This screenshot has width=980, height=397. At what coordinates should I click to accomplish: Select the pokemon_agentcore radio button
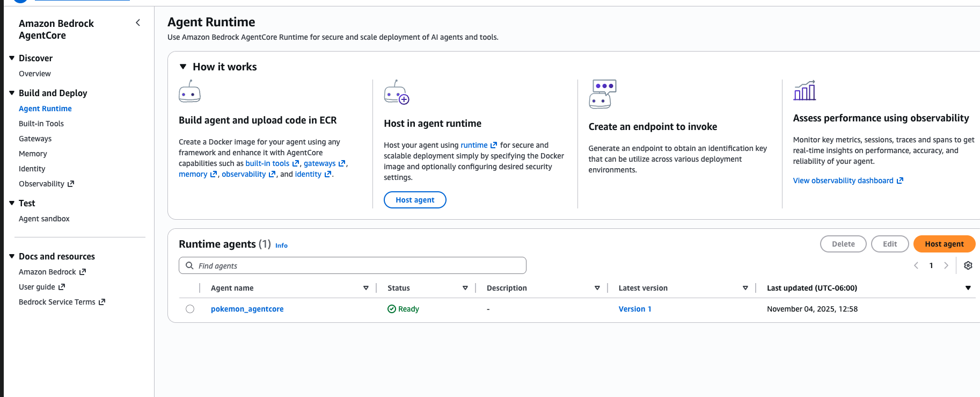[190, 309]
